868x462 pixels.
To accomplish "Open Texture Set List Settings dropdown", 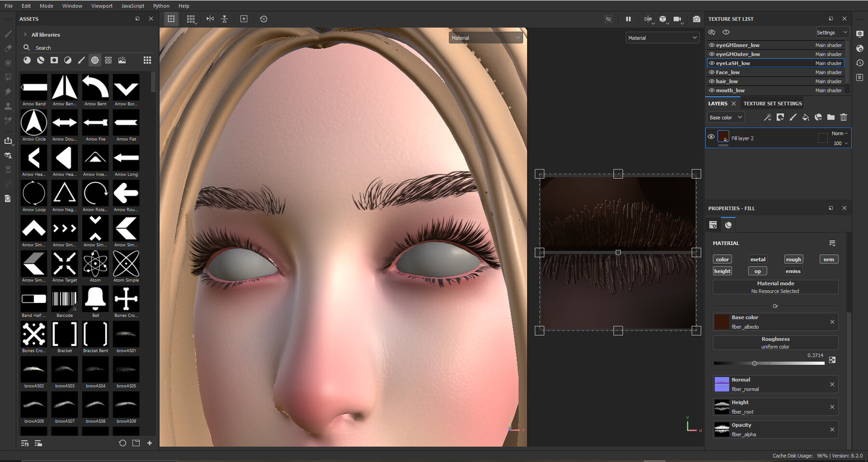I will click(x=832, y=32).
